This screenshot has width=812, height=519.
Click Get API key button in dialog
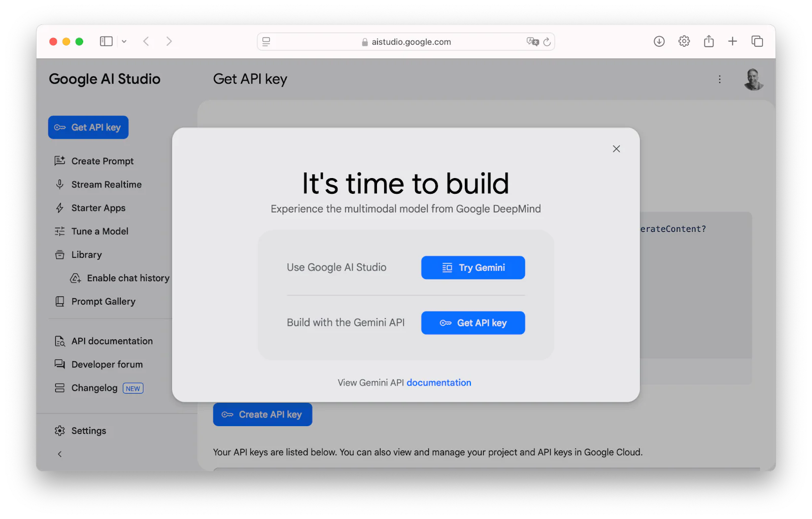click(473, 323)
